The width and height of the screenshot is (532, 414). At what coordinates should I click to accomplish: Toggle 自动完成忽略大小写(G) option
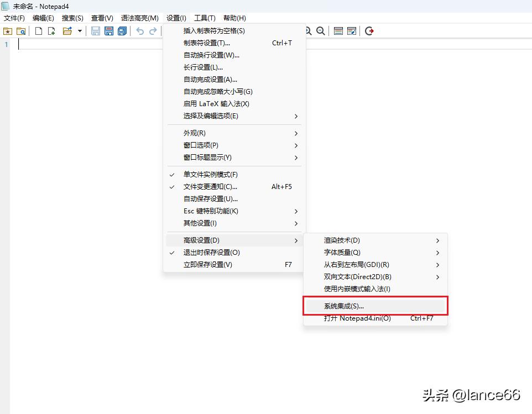click(x=234, y=92)
